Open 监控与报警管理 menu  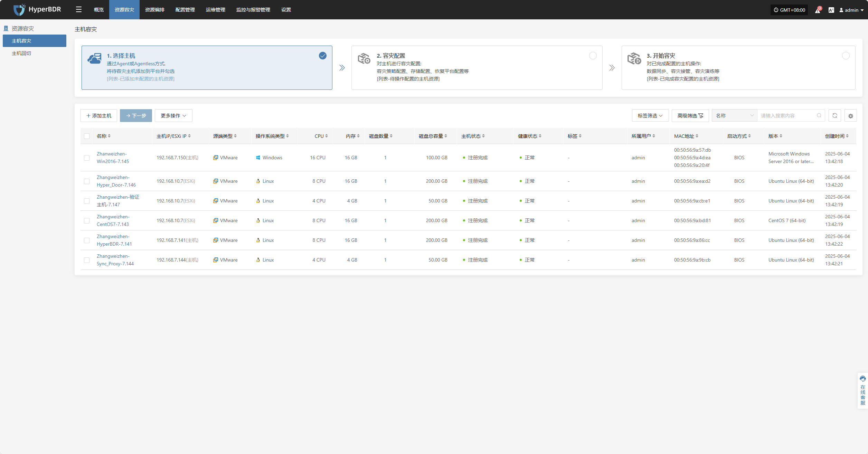point(253,10)
